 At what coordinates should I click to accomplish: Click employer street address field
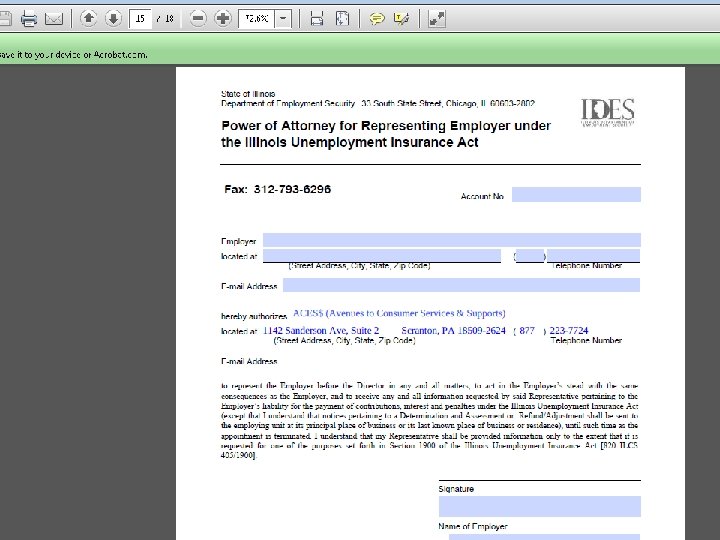pos(382,255)
